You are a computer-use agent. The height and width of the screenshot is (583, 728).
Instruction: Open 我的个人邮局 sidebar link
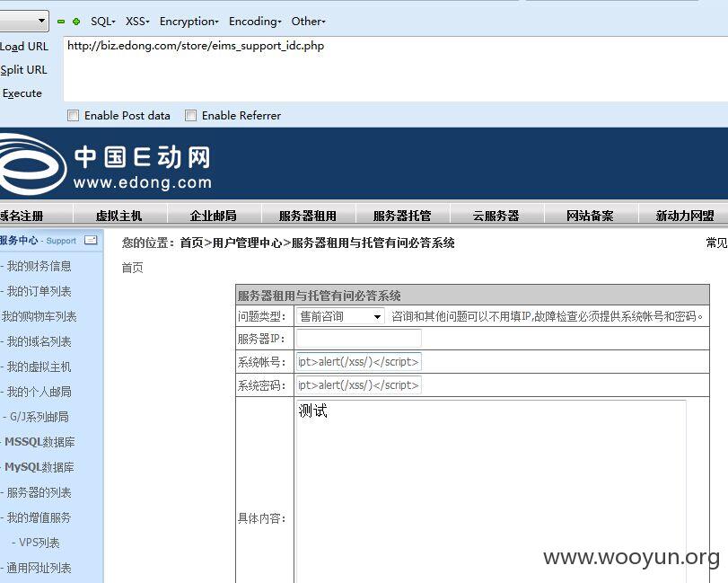click(x=39, y=392)
